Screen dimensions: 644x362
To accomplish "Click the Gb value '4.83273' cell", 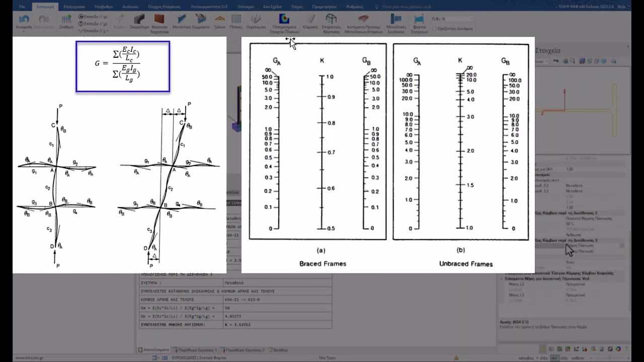I will coord(278,316).
